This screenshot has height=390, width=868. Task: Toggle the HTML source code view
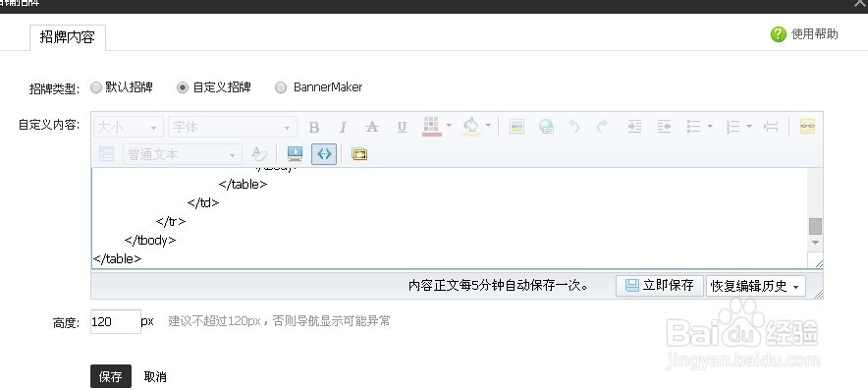324,154
